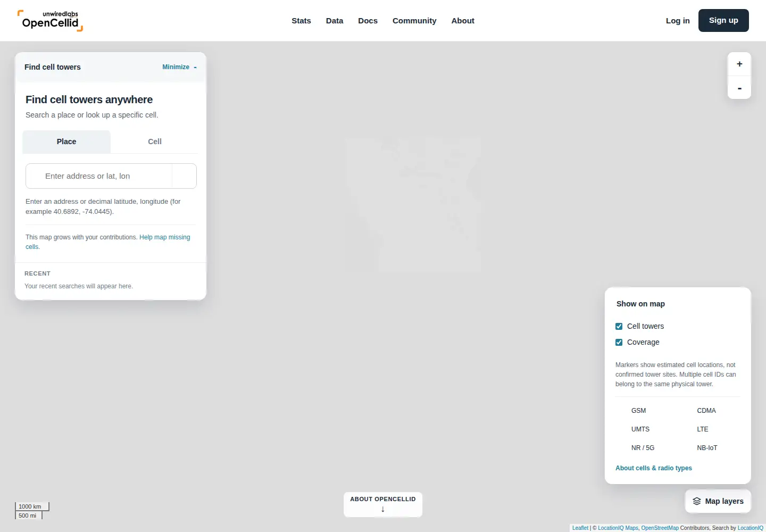Click NR / 5G in the legend

[643, 448]
